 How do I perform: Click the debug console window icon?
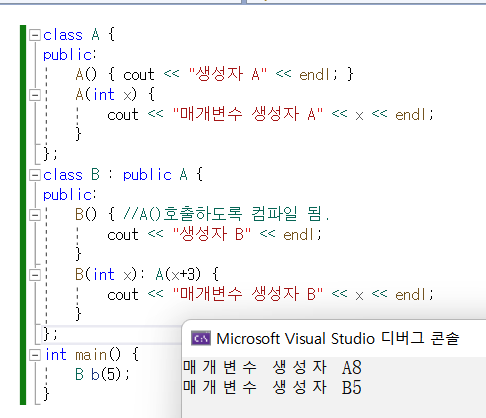pyautogui.click(x=201, y=339)
